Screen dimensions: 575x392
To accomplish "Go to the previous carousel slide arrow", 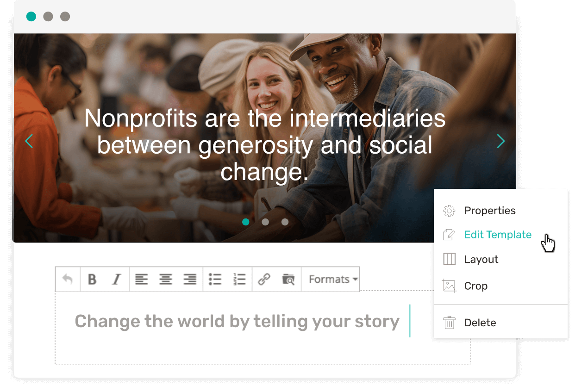I will tap(29, 141).
